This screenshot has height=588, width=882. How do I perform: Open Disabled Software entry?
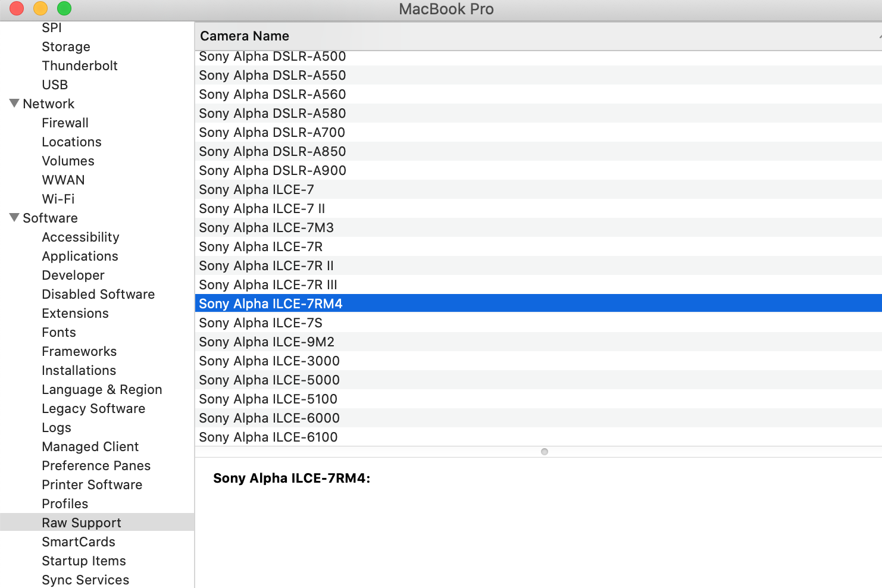tap(98, 294)
